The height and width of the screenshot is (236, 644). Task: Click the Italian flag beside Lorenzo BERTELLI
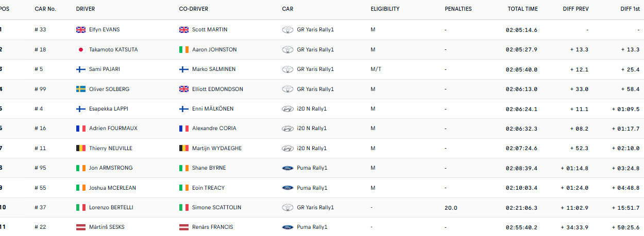pyautogui.click(x=80, y=208)
